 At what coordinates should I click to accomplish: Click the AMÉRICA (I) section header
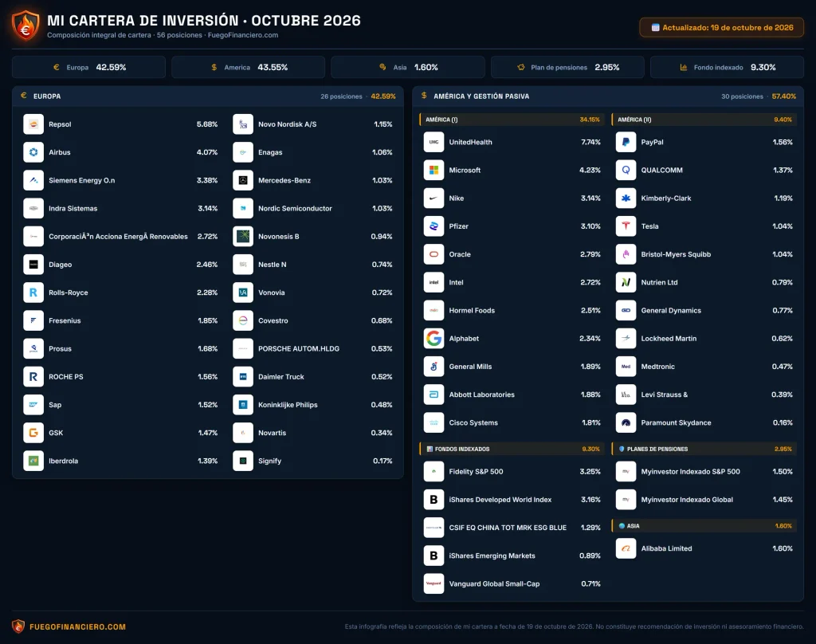point(511,120)
